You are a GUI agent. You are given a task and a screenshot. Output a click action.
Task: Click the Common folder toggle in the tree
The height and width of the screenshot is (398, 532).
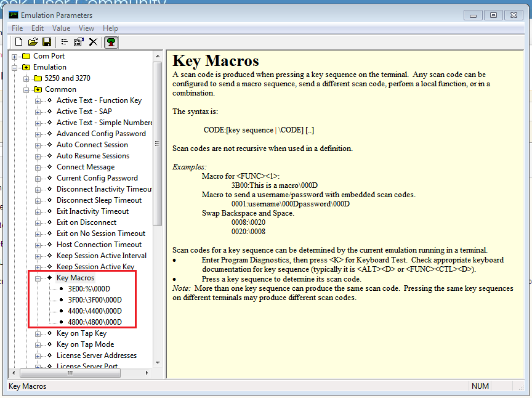click(27, 89)
